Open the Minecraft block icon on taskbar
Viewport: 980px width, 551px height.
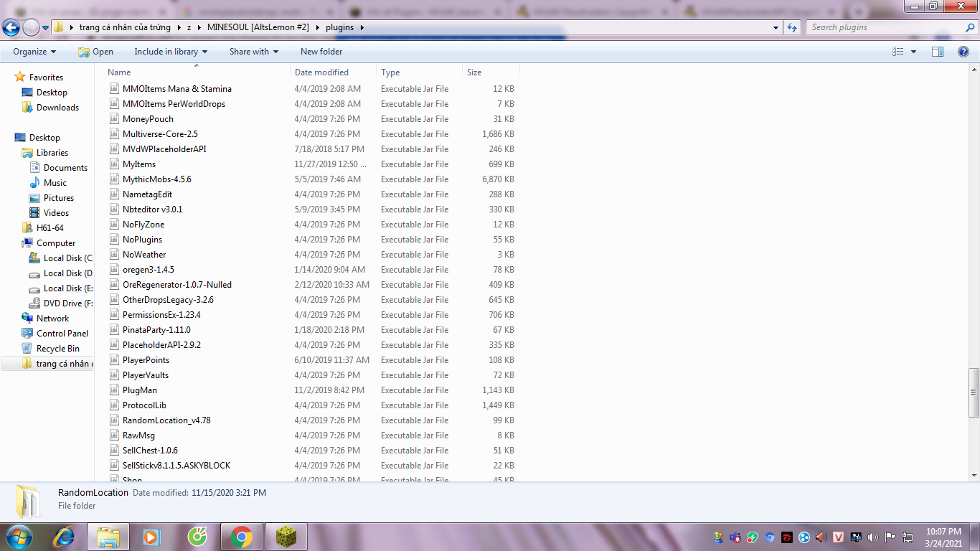click(x=286, y=537)
